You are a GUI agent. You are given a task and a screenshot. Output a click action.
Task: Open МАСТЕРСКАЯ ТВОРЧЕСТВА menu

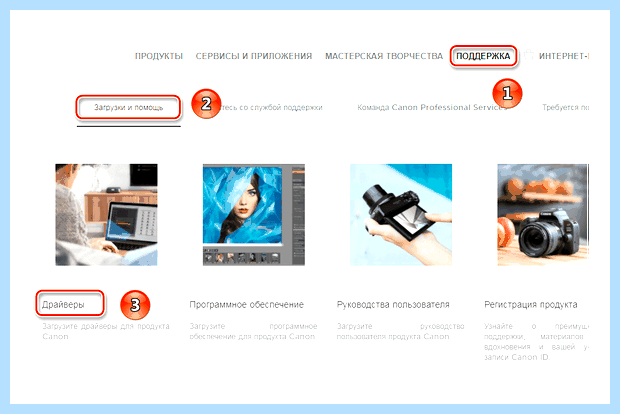(384, 56)
